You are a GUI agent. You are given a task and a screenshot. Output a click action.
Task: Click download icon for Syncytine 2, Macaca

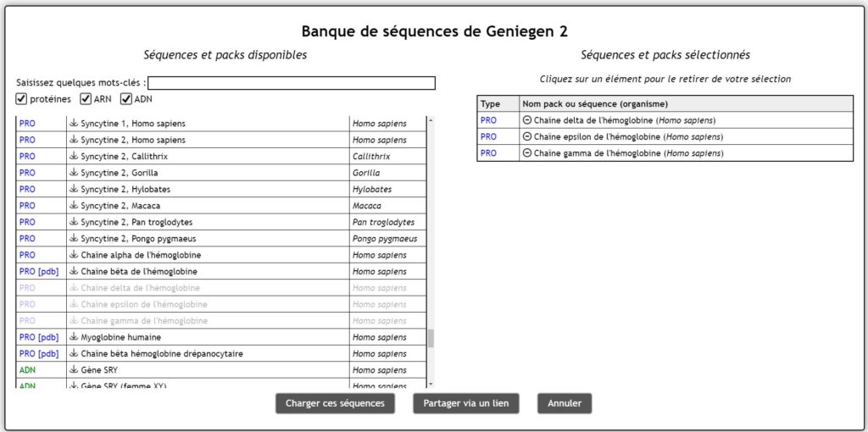(74, 206)
